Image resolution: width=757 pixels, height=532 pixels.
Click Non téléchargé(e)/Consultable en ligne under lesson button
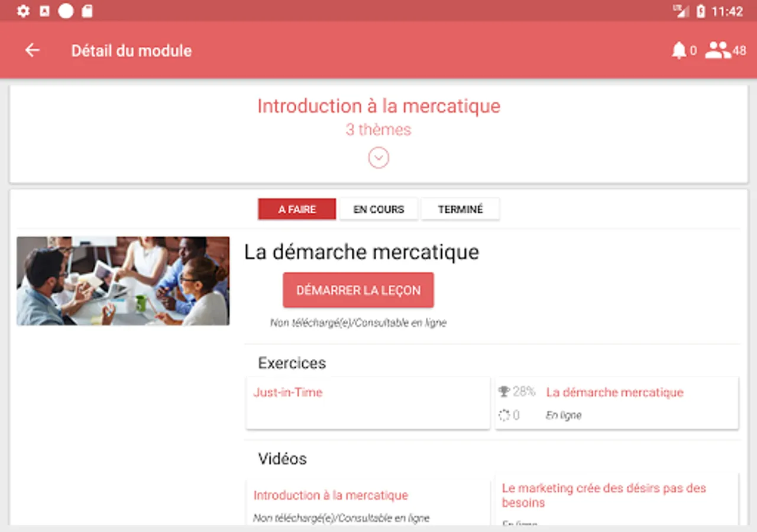358,323
